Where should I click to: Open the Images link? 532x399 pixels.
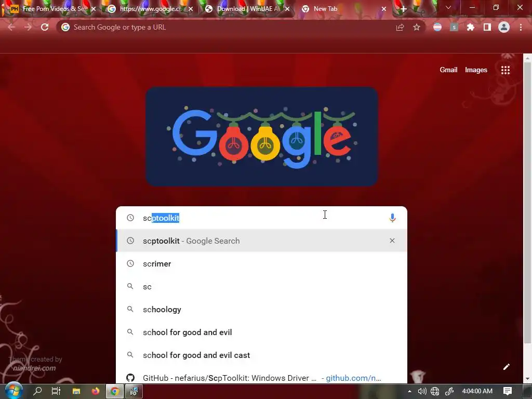tap(476, 70)
